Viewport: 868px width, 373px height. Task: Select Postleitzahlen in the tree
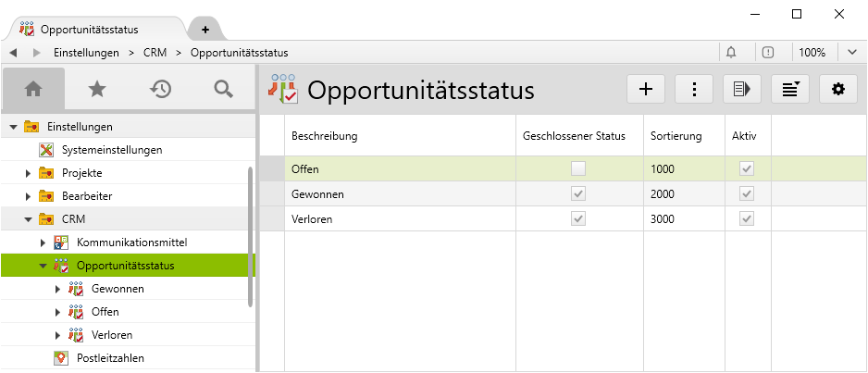(x=110, y=358)
